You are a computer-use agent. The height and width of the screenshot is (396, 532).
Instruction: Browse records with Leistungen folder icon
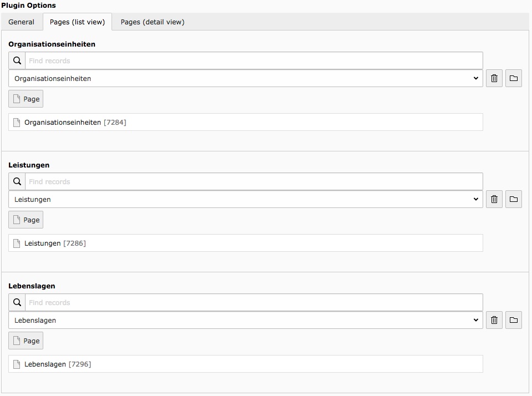[x=514, y=199]
